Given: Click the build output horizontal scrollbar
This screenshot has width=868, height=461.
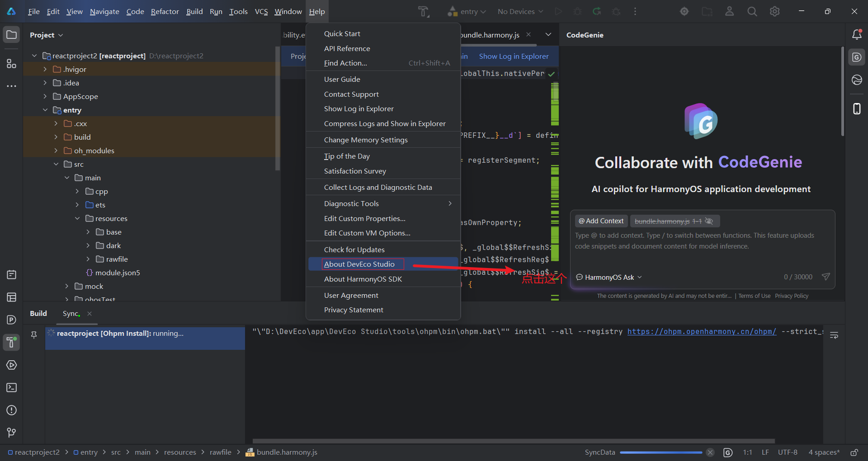Looking at the screenshot, I should tap(514, 441).
